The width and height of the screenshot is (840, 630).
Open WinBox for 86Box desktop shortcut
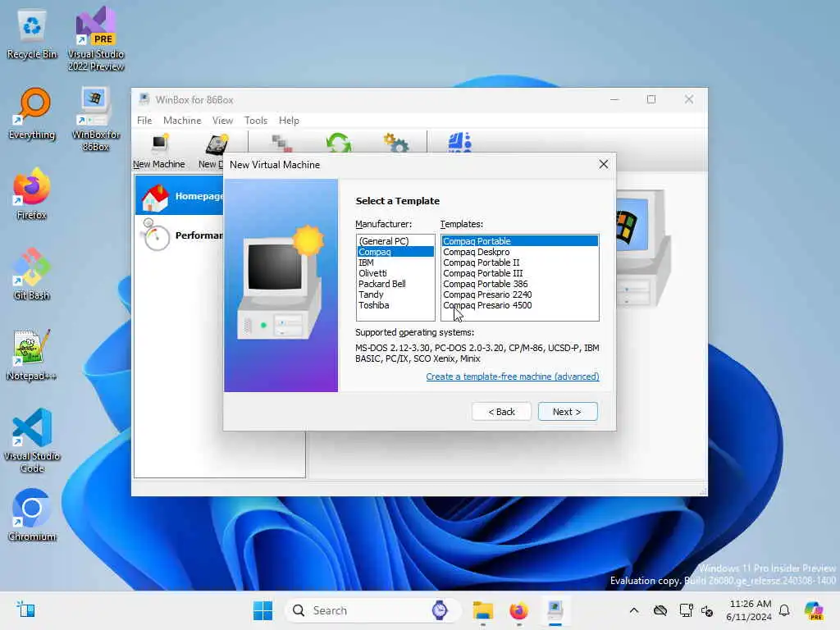96,119
